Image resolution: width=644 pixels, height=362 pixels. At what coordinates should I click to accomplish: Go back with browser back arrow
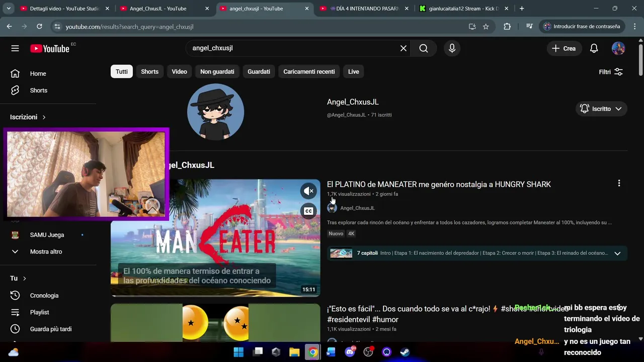pyautogui.click(x=10, y=26)
